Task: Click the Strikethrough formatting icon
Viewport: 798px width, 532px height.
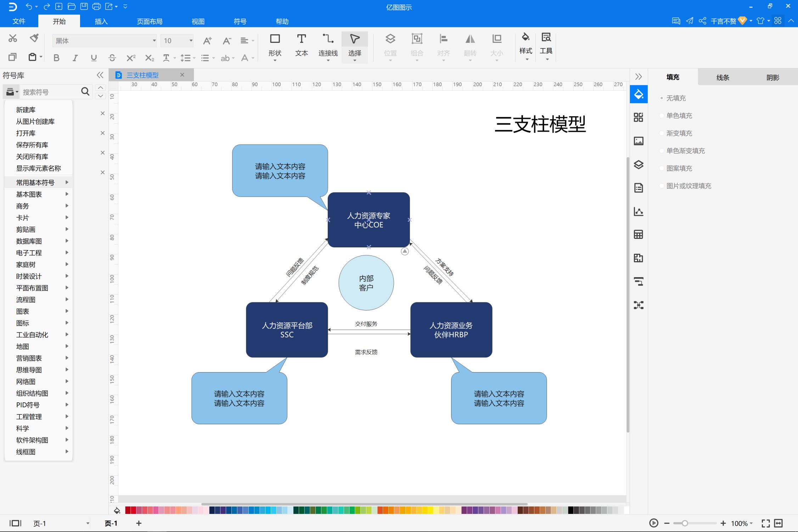Action: tap(112, 58)
